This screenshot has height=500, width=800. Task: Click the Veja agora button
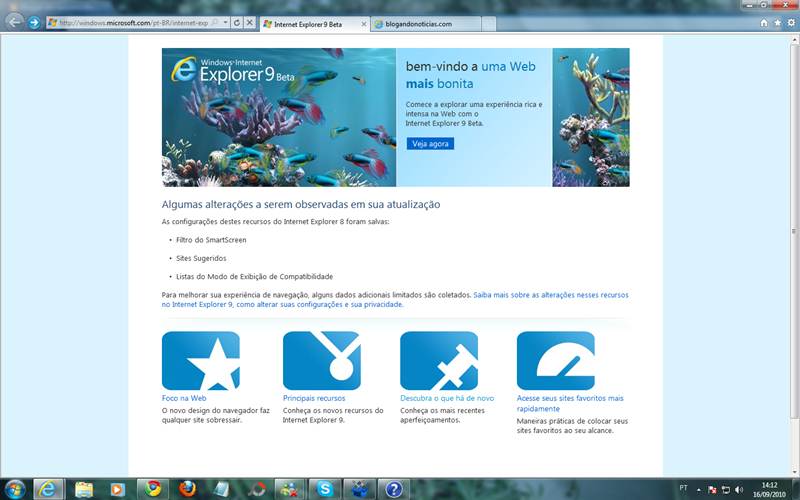coord(430,144)
